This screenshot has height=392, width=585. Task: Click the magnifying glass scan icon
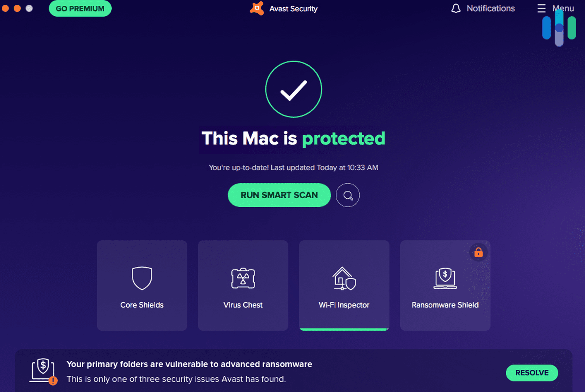[x=348, y=195]
